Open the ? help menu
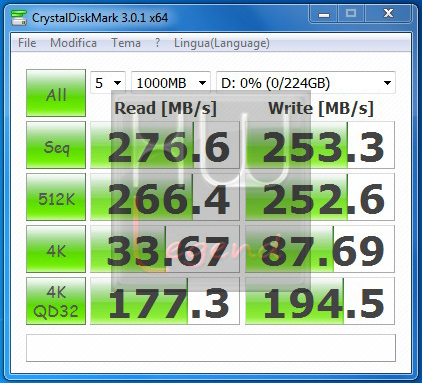 [x=157, y=43]
